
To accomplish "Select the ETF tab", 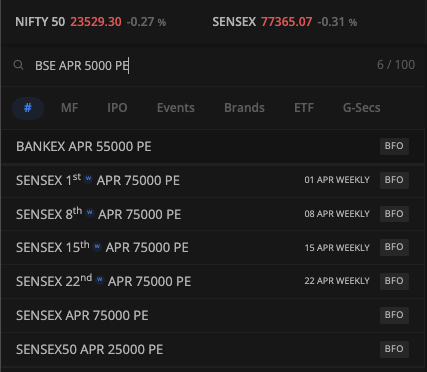I will click(x=304, y=108).
